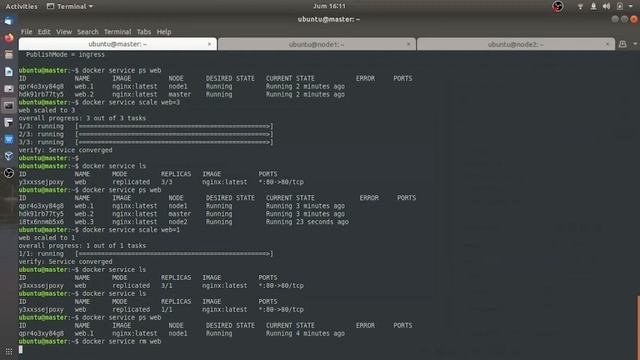Open the clock showing 16:11
Screen dimensions: 640x360
pos(329,6)
